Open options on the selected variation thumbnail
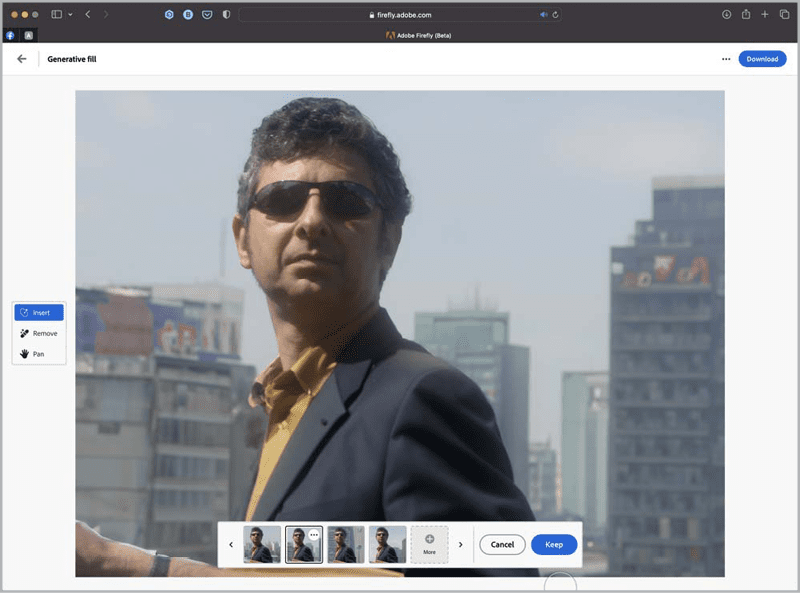This screenshot has height=593, width=800. point(314,534)
